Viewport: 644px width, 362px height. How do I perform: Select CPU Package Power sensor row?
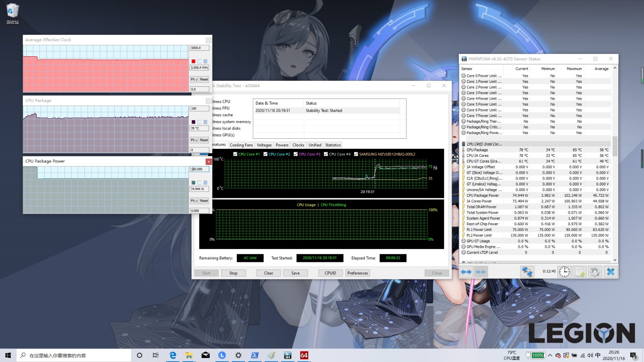pos(536,195)
